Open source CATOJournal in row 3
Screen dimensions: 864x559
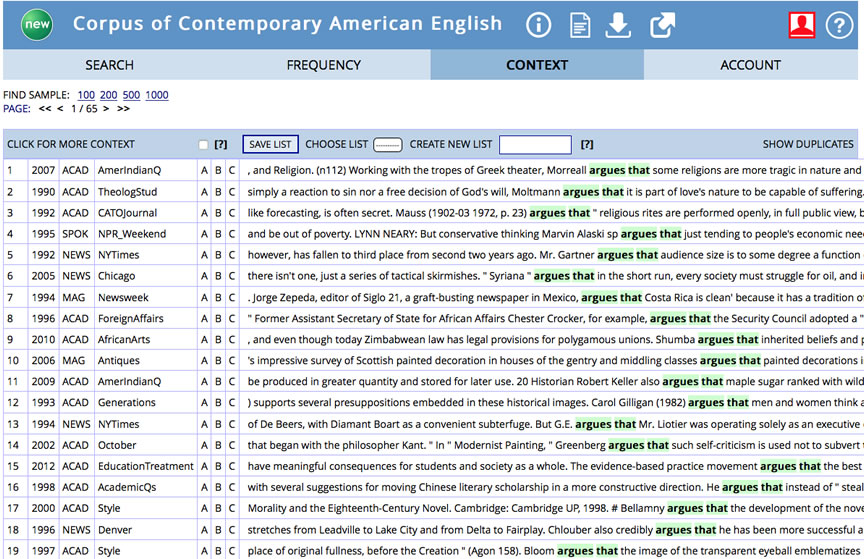pos(127,213)
